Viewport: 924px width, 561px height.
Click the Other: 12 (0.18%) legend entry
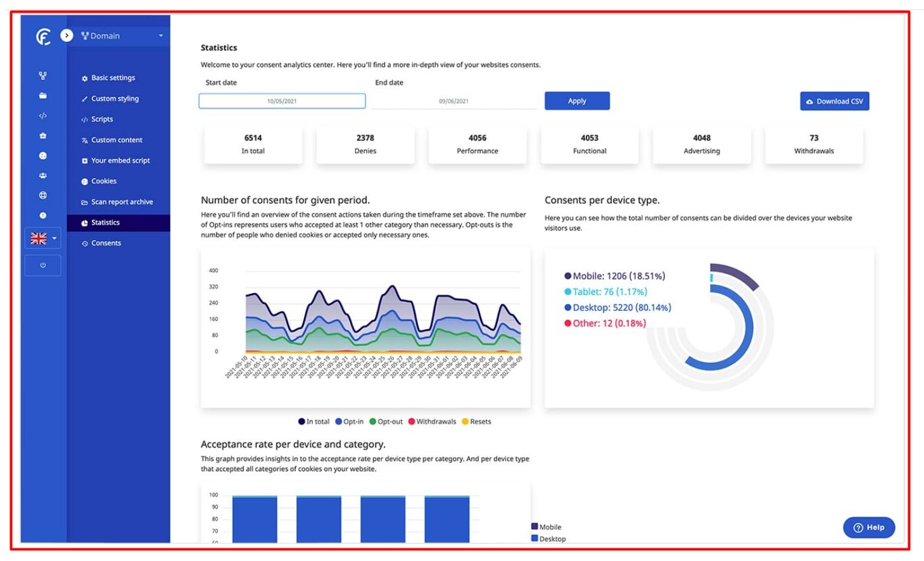(x=605, y=324)
